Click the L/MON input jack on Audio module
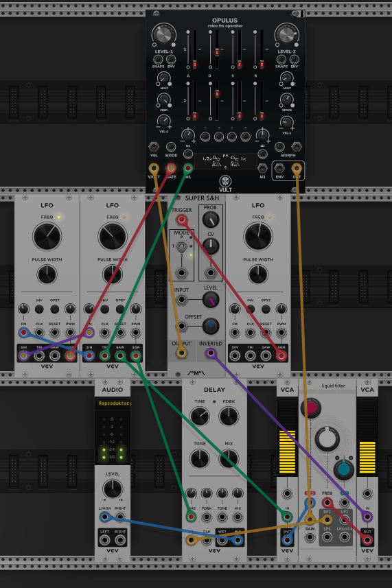This screenshot has width=392, height=588. tap(104, 517)
